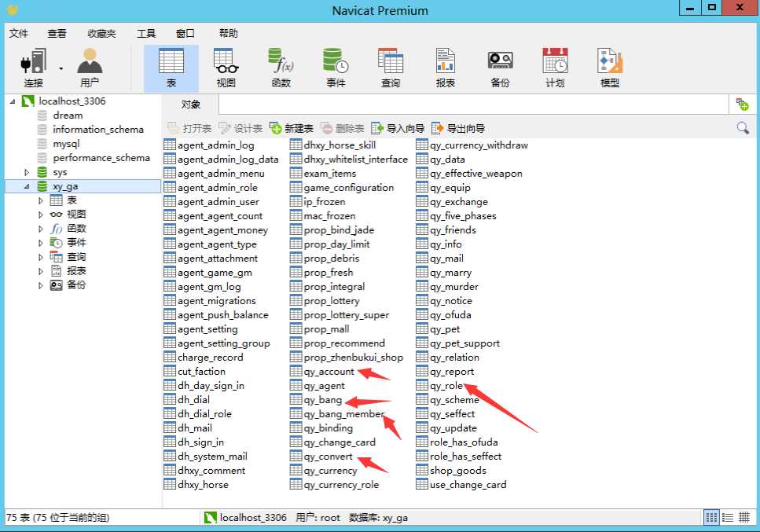This screenshot has height=532, width=760.
Task: Select the 视图 (View) toolbar icon
Action: coord(226,68)
